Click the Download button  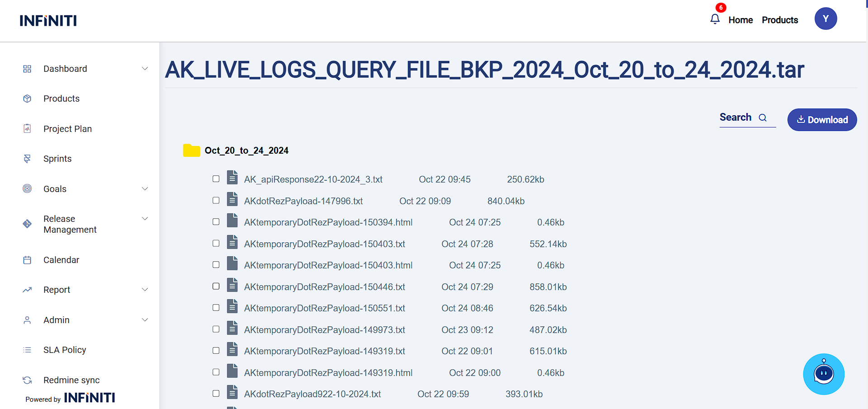[x=822, y=120]
